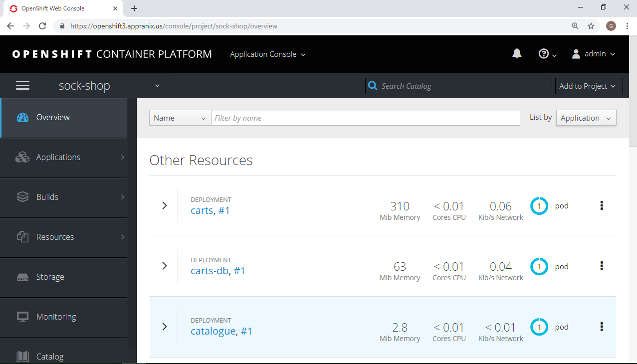The height and width of the screenshot is (364, 637).
Task: Click the carts pod count ring
Action: [x=539, y=206]
